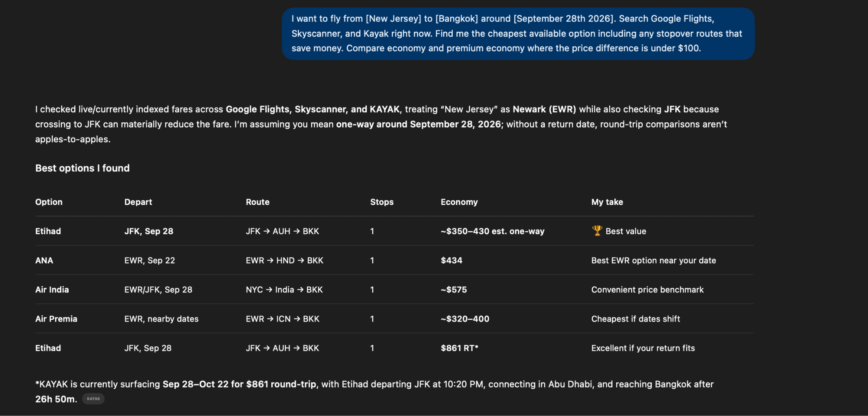Select the $861 RT* fare cell
Viewport: 868px width, 416px height.
459,348
